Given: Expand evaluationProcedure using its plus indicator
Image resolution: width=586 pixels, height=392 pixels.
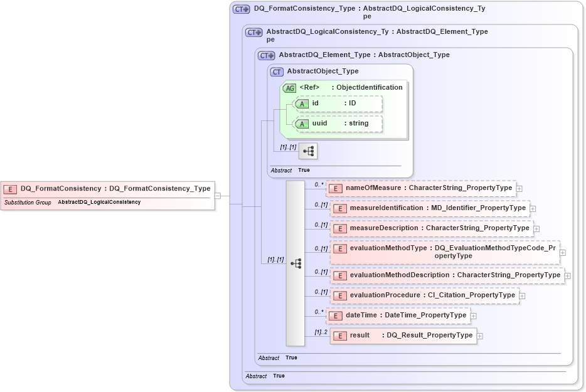Looking at the screenshot, I should click(522, 295).
